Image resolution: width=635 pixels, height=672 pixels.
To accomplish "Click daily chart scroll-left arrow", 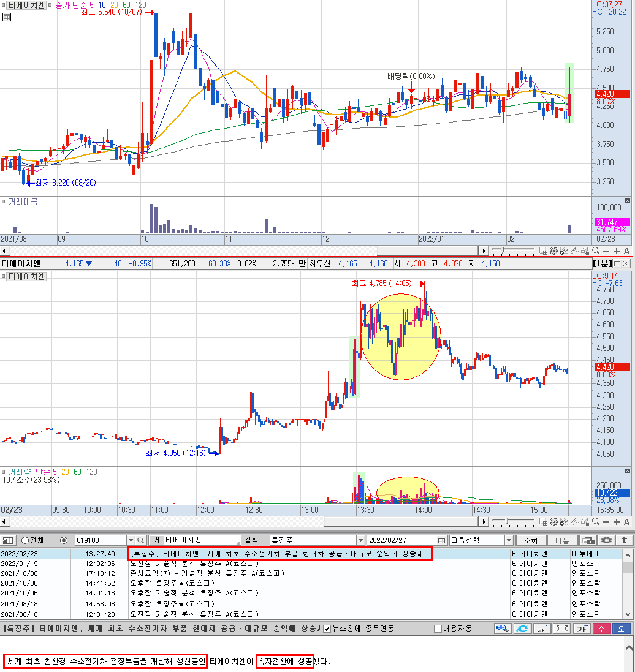I will [4, 251].
